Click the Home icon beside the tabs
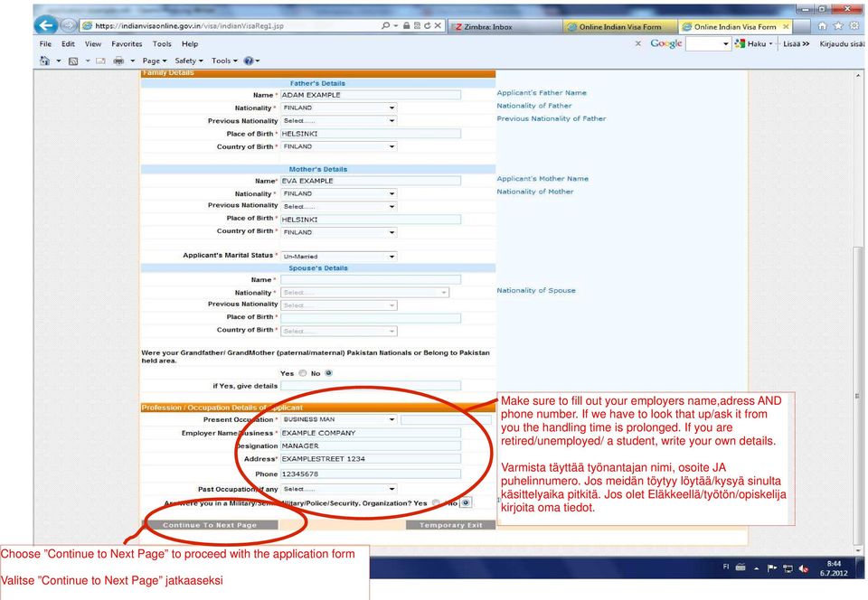Screen dimensions: 868x600 point(823,26)
